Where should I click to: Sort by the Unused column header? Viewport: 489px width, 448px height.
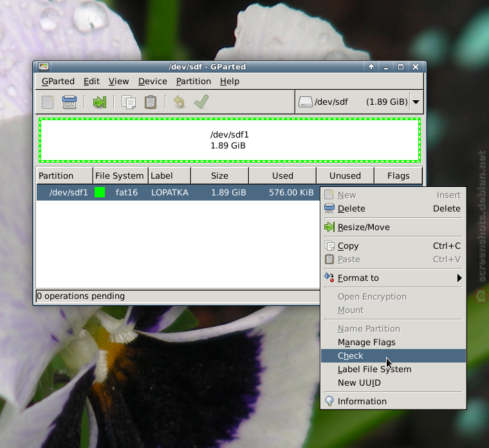(x=346, y=175)
